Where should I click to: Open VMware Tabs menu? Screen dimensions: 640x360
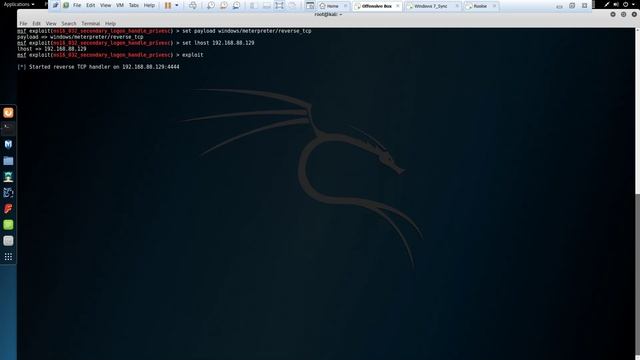click(x=134, y=5)
